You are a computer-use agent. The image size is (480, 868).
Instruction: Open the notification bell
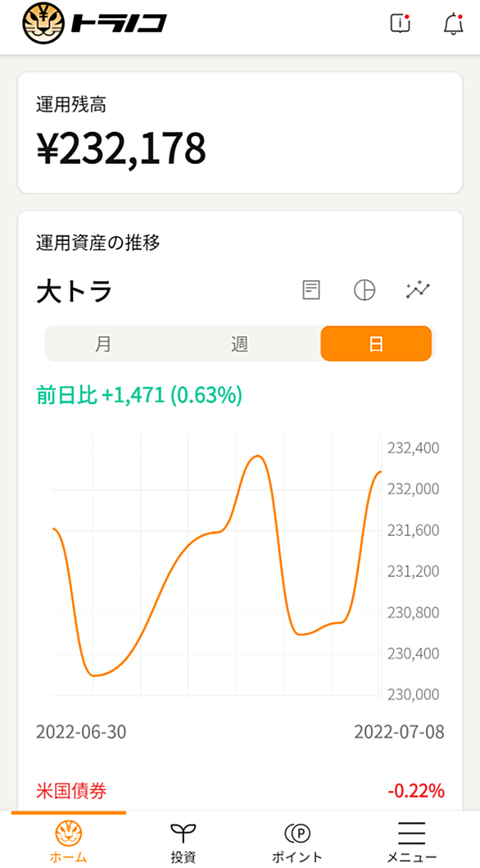pyautogui.click(x=453, y=24)
